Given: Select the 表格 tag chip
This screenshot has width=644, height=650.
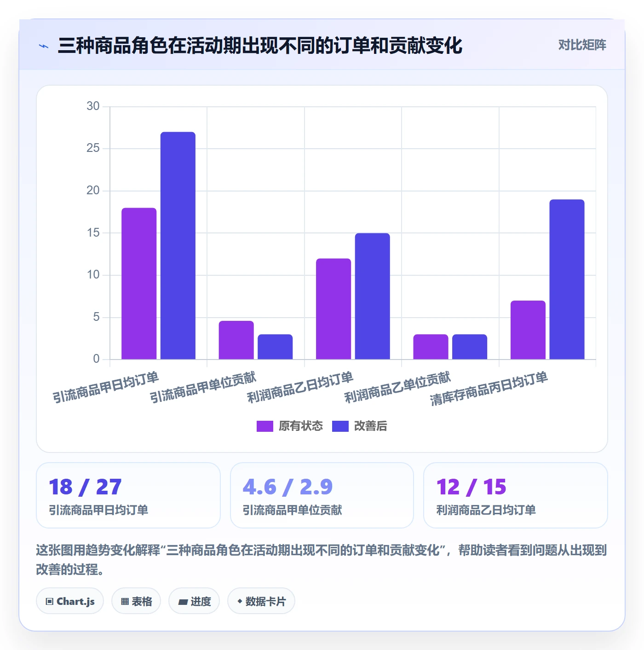Looking at the screenshot, I should click(x=136, y=601).
